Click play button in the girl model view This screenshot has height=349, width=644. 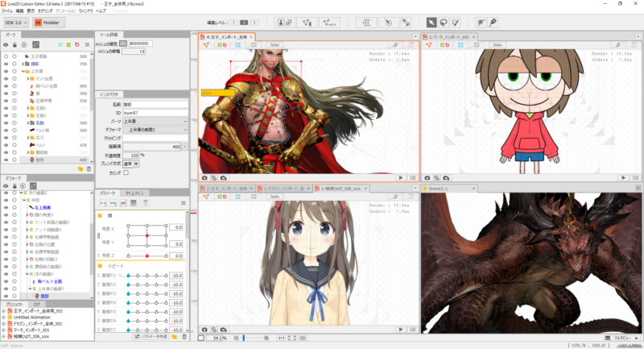[401, 330]
